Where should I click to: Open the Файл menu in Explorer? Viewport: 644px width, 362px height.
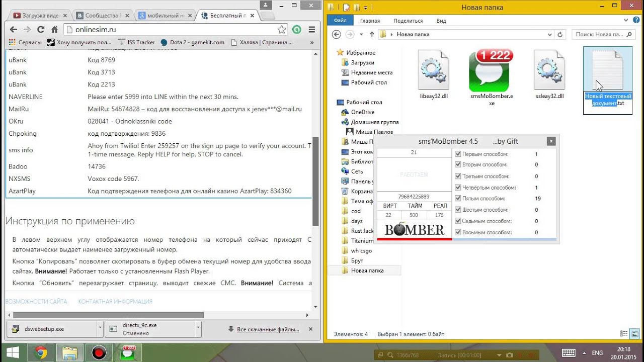pos(341,21)
